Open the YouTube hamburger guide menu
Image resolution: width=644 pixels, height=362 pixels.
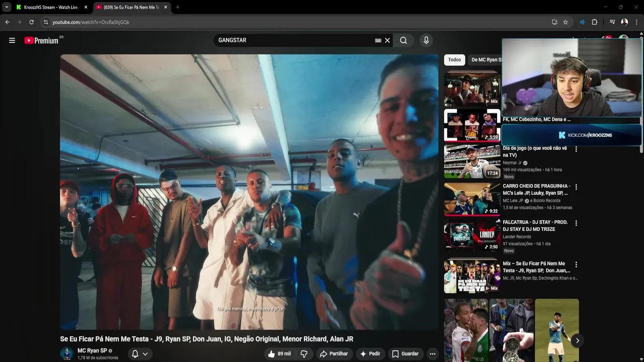coord(12,40)
